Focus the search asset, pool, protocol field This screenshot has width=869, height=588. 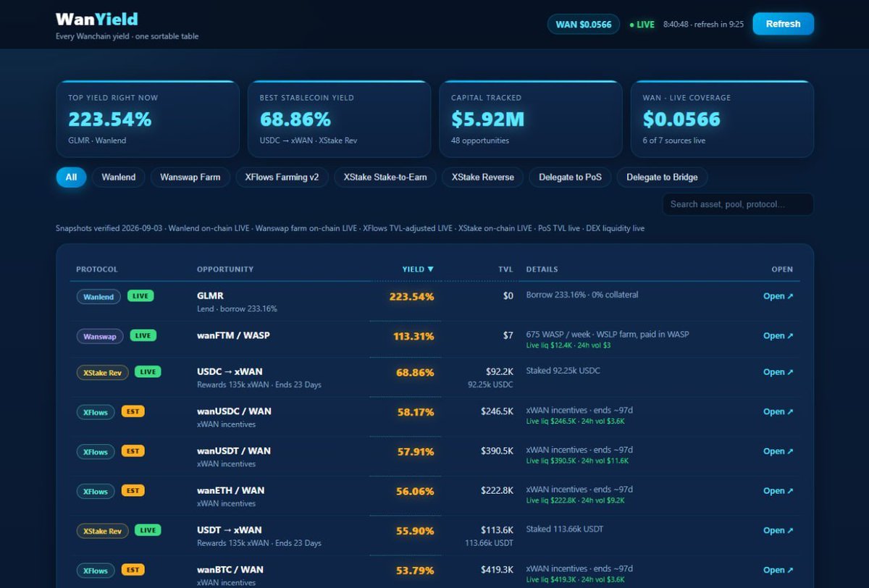point(738,204)
